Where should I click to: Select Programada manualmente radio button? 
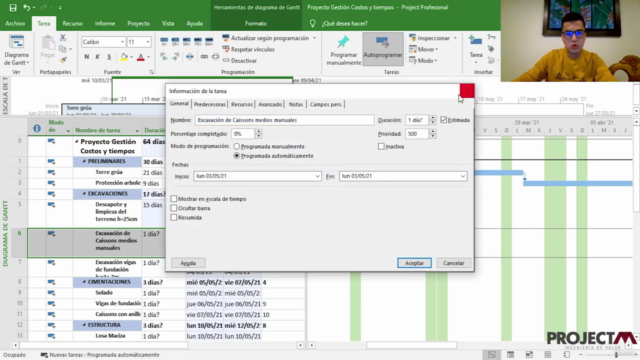(237, 146)
